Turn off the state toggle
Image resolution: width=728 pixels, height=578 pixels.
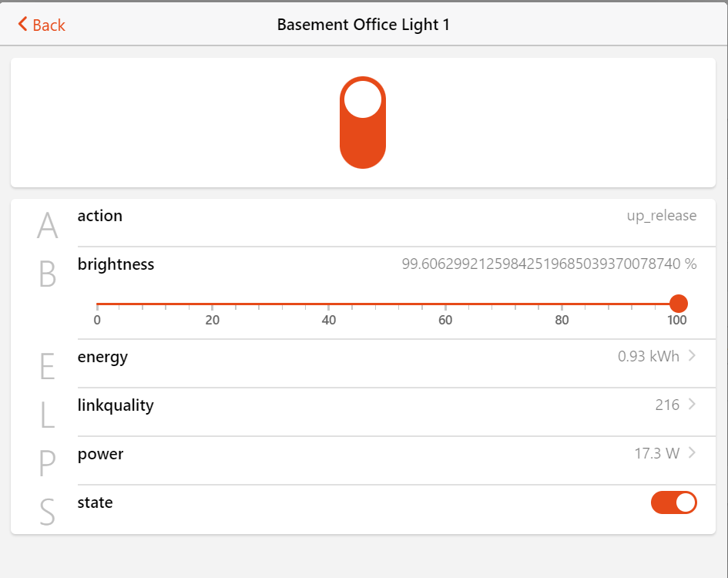click(x=674, y=502)
